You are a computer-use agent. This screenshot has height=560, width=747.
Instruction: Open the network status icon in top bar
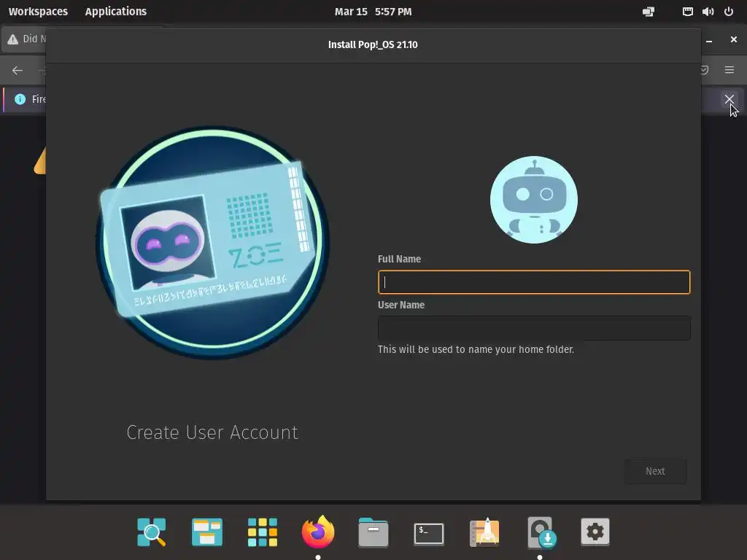click(649, 12)
